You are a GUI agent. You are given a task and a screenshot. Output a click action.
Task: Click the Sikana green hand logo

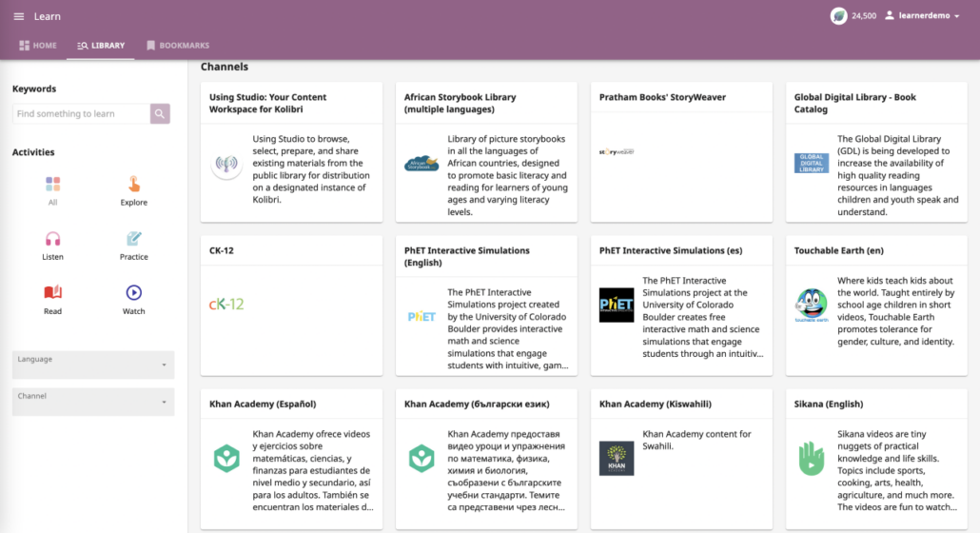click(x=812, y=458)
